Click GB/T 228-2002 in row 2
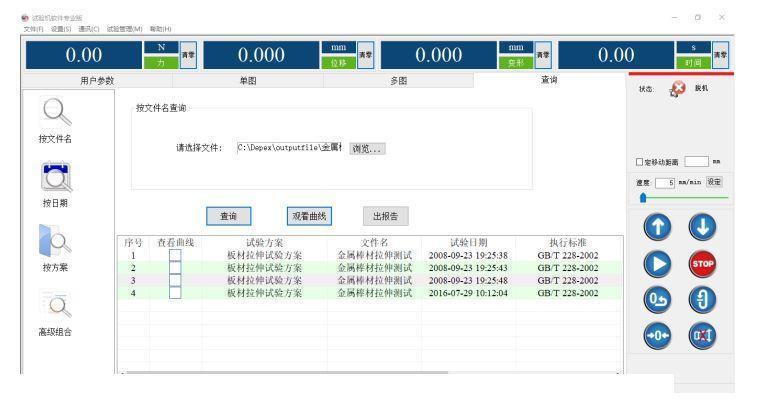Screen dimensions: 779x409 tap(568, 268)
